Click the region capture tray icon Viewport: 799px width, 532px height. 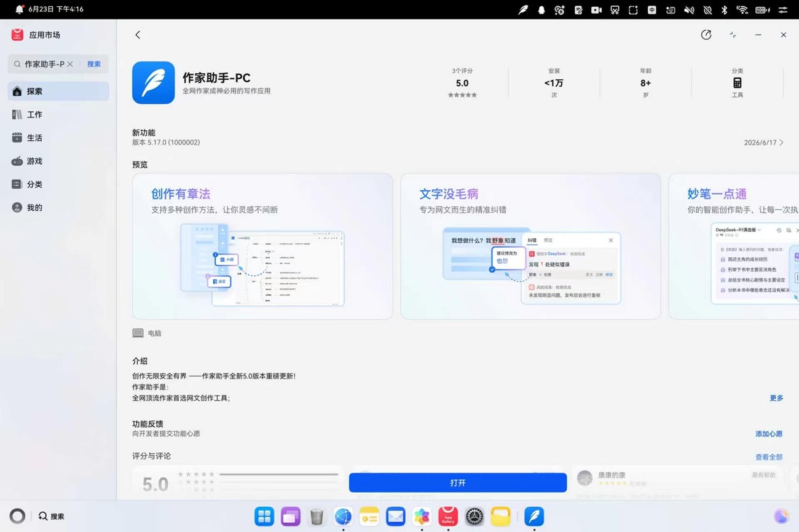[633, 10]
